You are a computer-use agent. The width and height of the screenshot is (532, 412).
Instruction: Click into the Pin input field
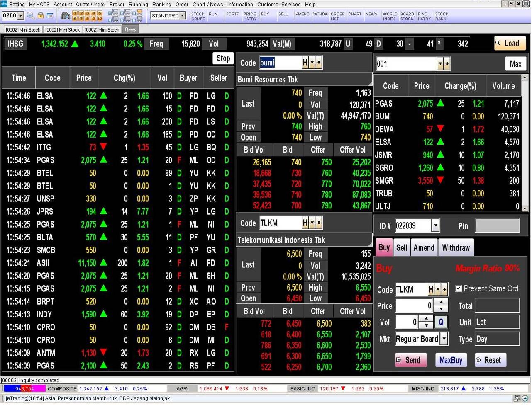coord(497,225)
